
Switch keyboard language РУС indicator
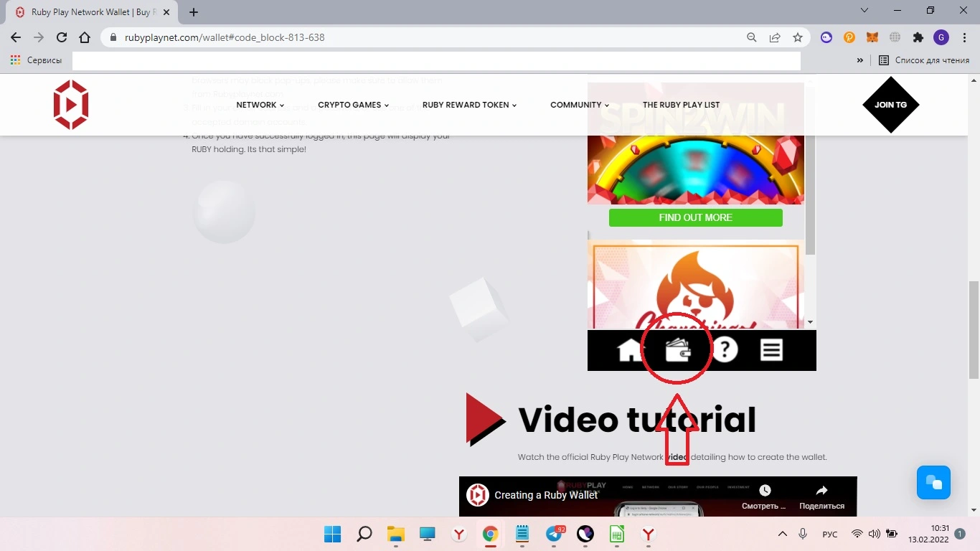830,534
